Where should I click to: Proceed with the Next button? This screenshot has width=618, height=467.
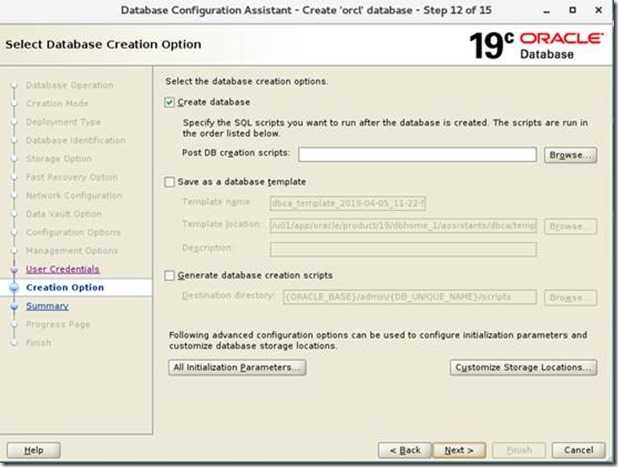coord(459,450)
